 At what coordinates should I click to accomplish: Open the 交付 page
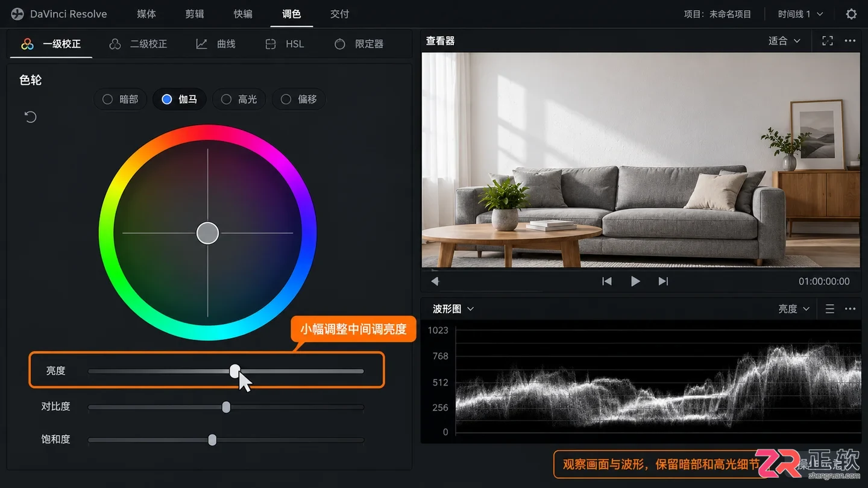tap(339, 14)
